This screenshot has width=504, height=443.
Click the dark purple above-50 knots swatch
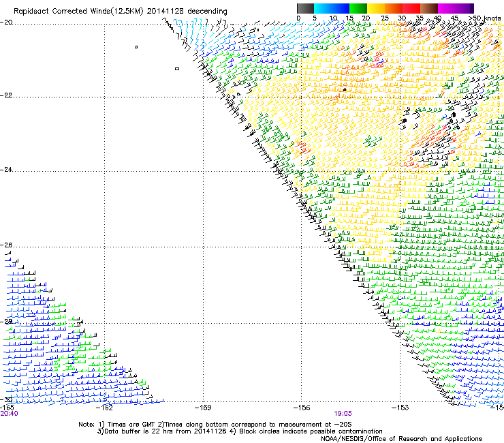[x=471, y=8]
